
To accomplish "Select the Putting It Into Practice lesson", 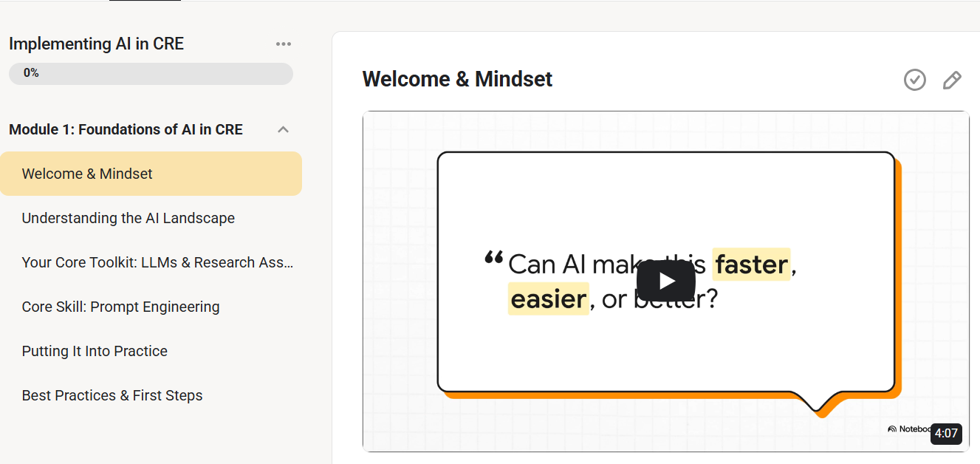I will (95, 352).
